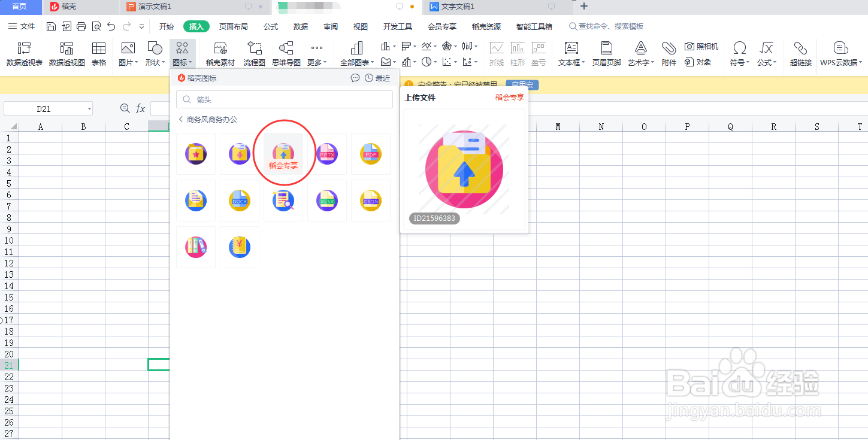Choose the PPTX file icon
The height and width of the screenshot is (440, 868).
(x=327, y=154)
